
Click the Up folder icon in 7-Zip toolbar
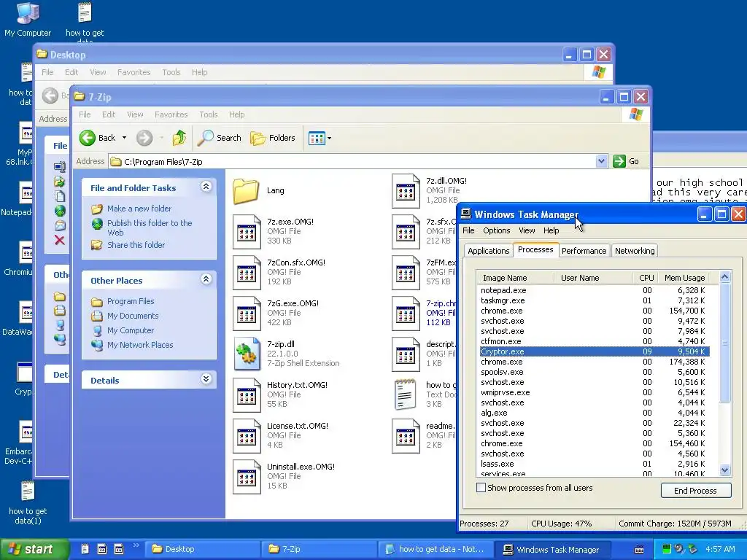pyautogui.click(x=179, y=138)
